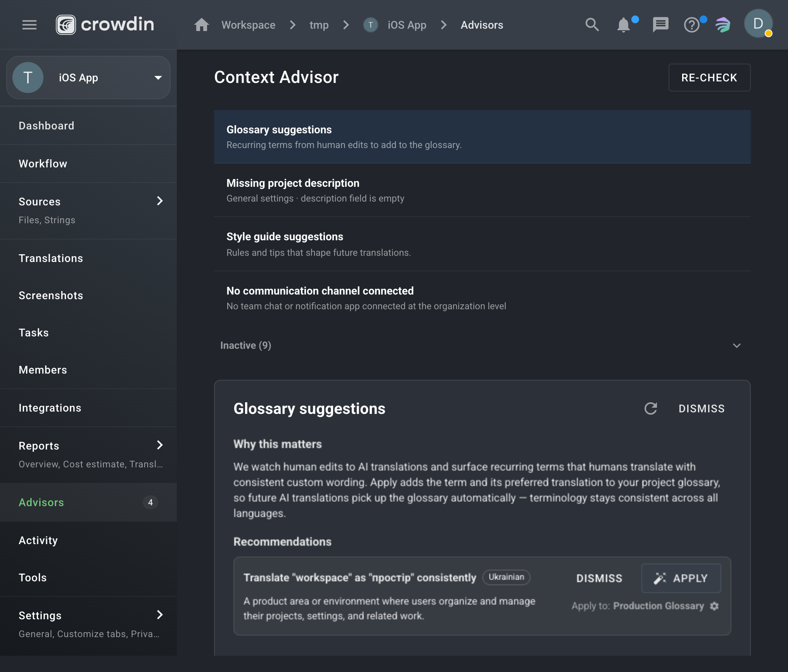The height and width of the screenshot is (672, 788).
Task: Expand the Sources submenu chevron
Action: tap(159, 201)
